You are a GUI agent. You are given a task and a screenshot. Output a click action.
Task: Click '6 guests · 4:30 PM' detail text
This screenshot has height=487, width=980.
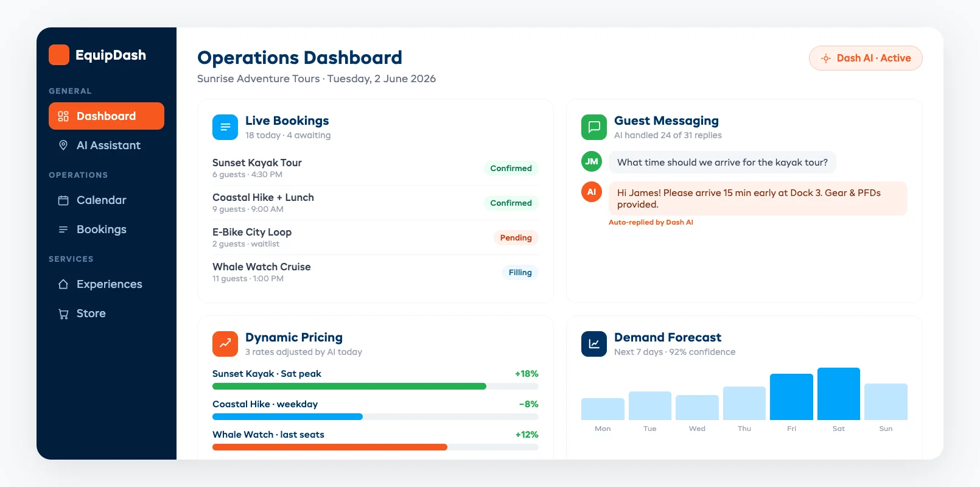[247, 175]
